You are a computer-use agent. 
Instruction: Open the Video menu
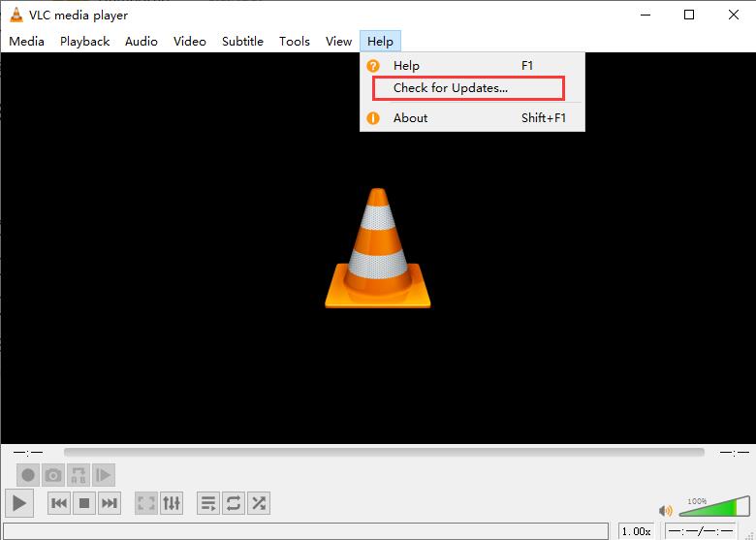point(190,42)
